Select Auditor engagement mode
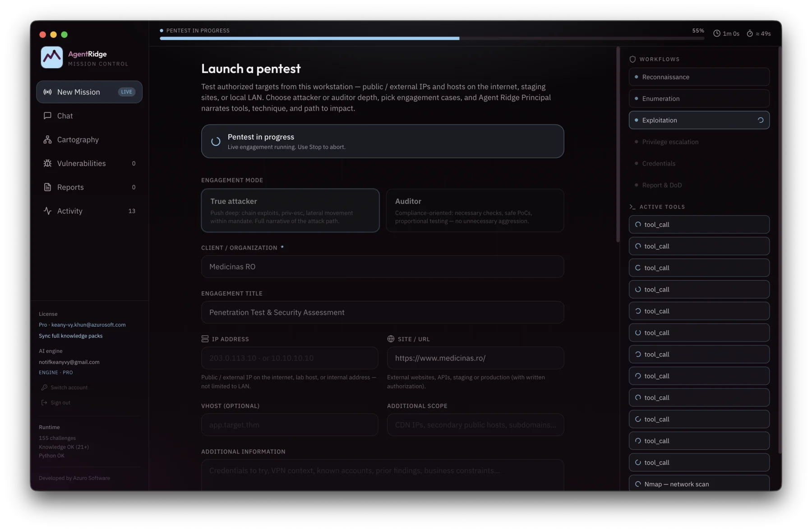The height and width of the screenshot is (531, 812). tap(475, 210)
